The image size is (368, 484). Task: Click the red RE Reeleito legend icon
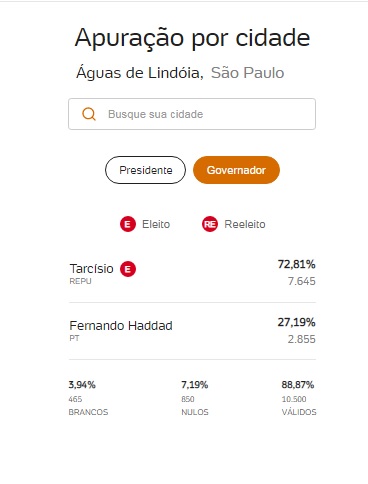[x=210, y=224]
